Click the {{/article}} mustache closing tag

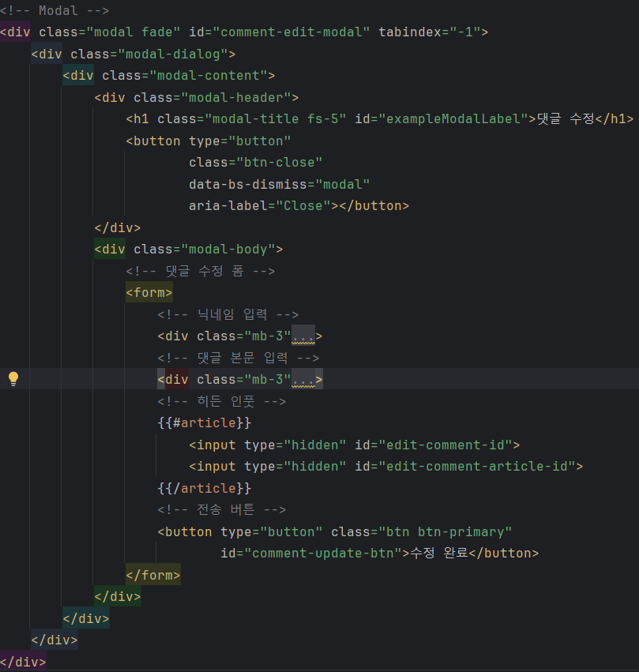click(205, 489)
